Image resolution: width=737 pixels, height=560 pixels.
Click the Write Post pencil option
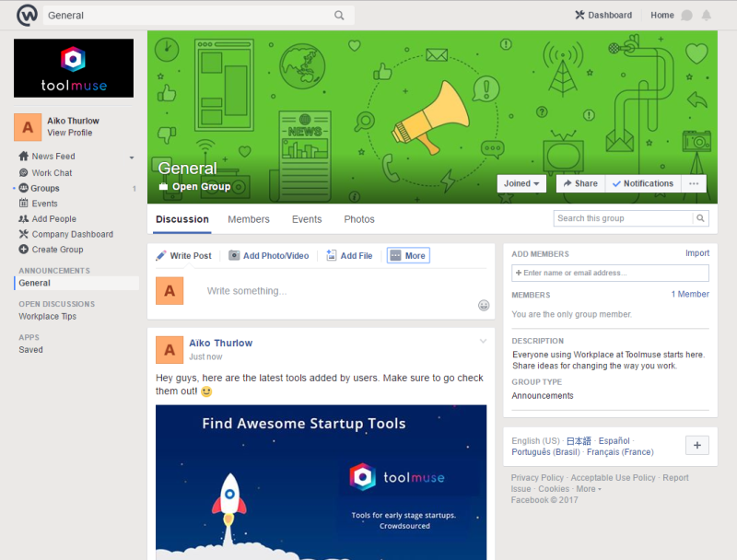[x=183, y=255]
